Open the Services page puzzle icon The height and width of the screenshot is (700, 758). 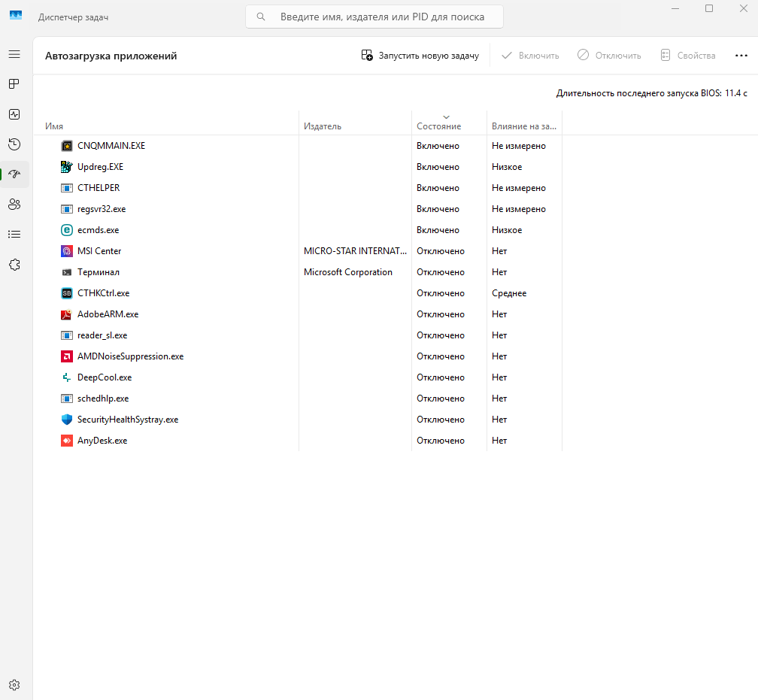click(x=14, y=265)
